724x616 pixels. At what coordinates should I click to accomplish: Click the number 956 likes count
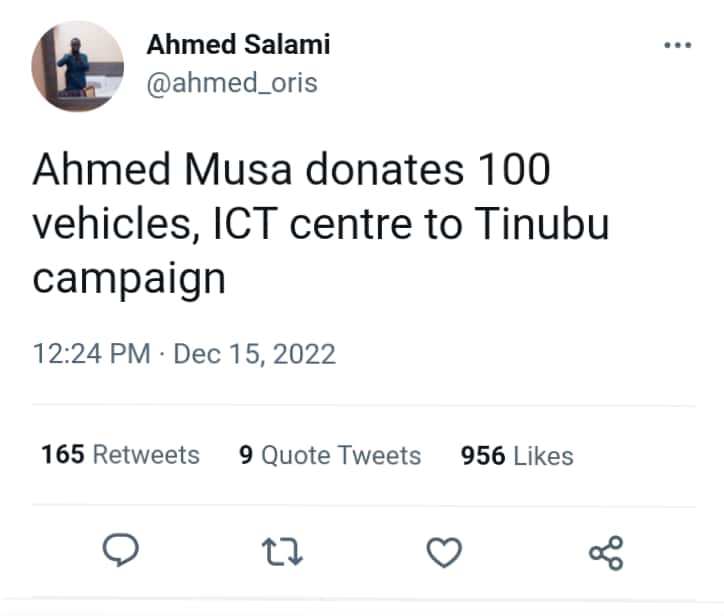coord(483,456)
